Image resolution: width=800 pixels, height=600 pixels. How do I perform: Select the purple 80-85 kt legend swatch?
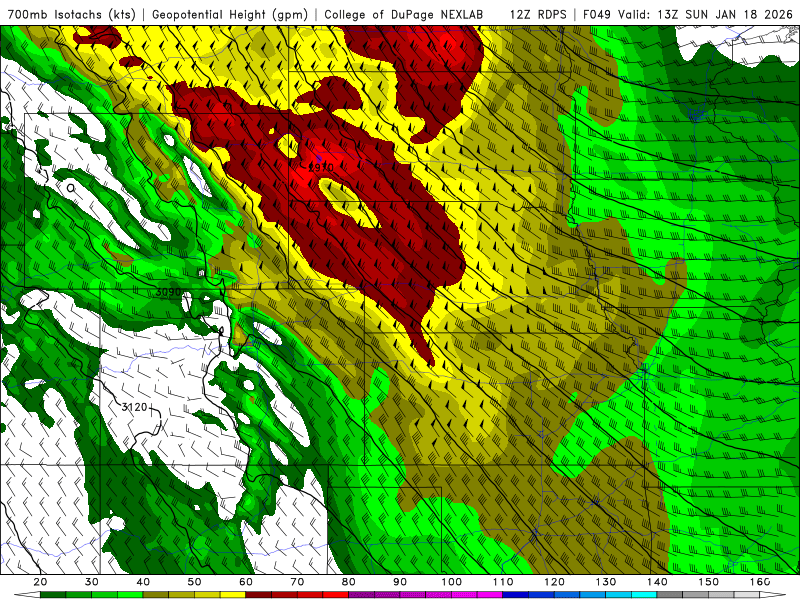(x=361, y=595)
